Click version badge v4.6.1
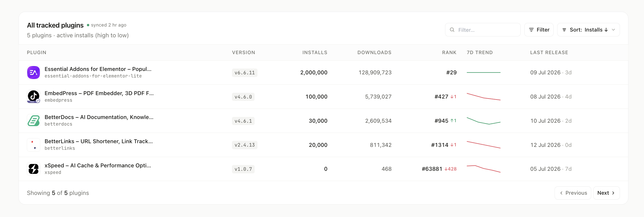This screenshot has height=217, width=644. (243, 121)
